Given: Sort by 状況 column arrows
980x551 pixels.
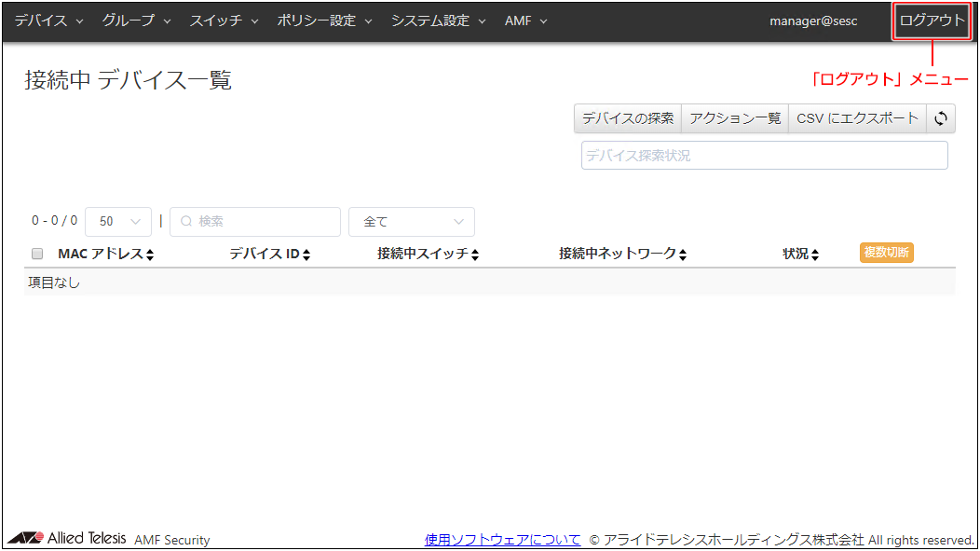Looking at the screenshot, I should 814,255.
